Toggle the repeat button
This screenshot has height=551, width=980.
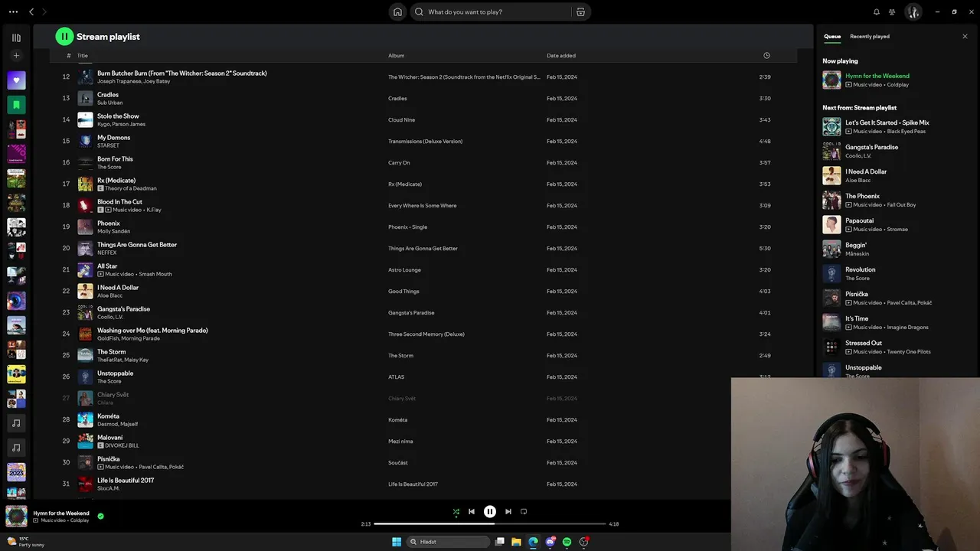(x=524, y=511)
